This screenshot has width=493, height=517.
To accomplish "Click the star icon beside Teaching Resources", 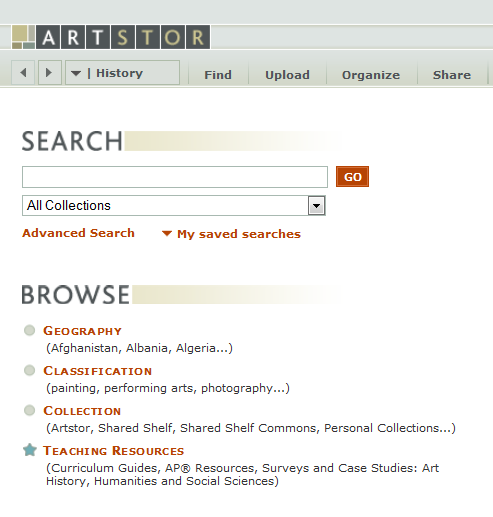I will point(30,450).
